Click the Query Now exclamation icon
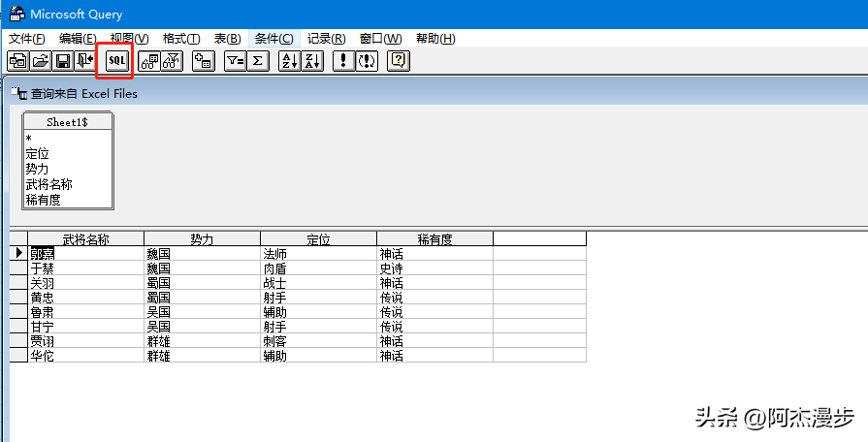868x442 pixels. click(343, 60)
